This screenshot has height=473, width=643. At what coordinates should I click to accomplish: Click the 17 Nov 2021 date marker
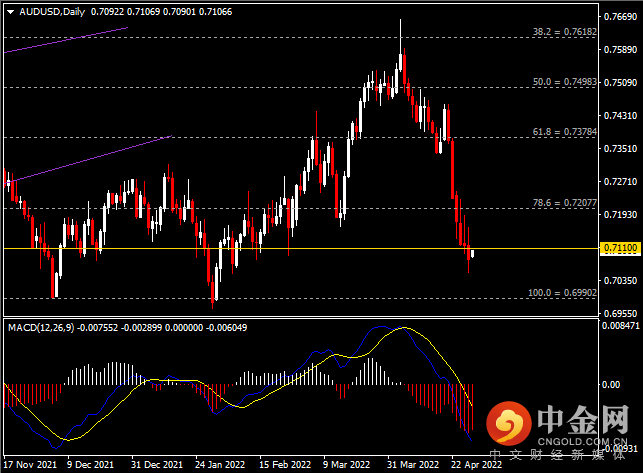[x=30, y=465]
